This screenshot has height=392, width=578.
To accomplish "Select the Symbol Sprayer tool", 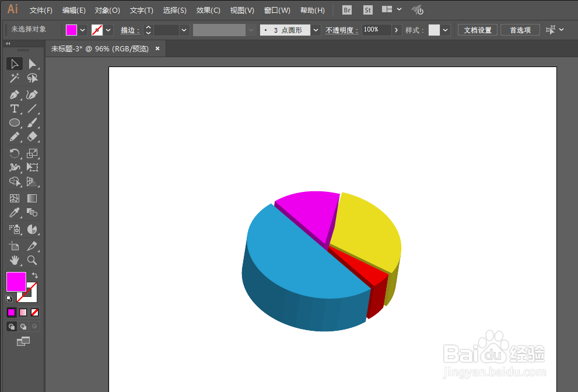I will (15, 229).
